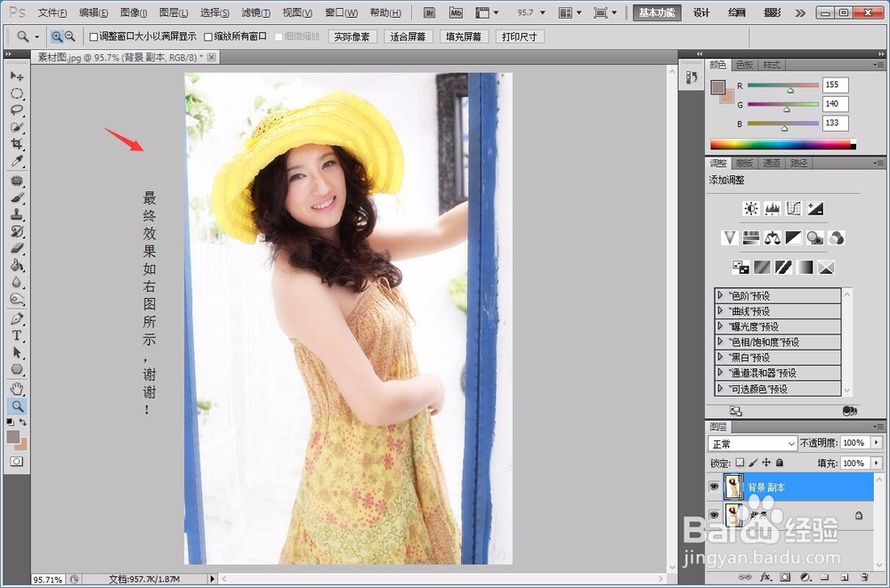Click the 背景 副本 layer thumbnail
The width and height of the screenshot is (890, 588).
tap(734, 487)
